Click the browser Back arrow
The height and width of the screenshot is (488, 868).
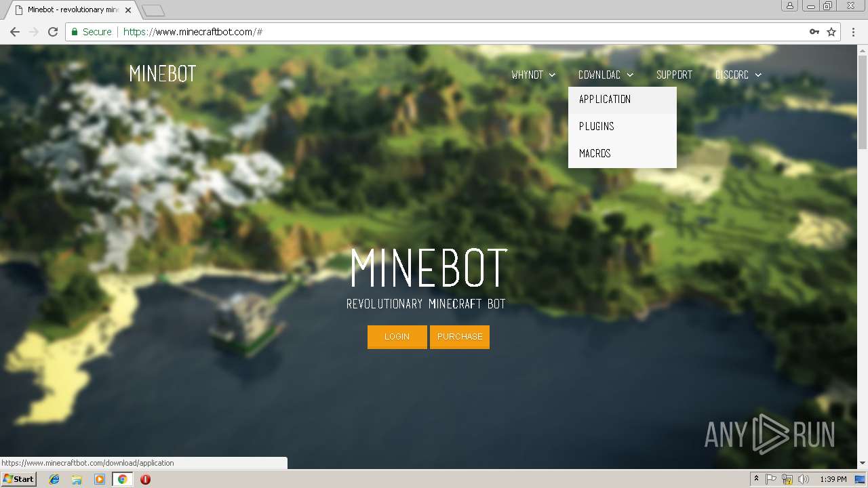[15, 32]
